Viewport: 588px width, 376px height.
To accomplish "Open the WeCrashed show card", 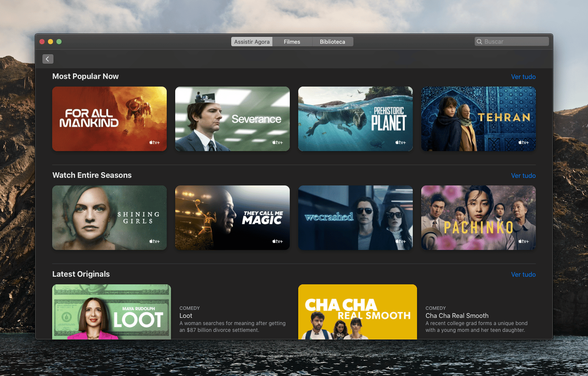I will pos(356,218).
